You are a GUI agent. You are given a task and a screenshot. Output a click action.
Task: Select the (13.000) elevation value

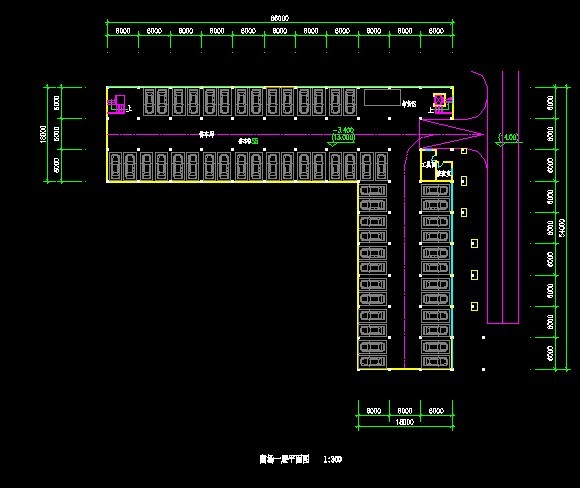click(x=344, y=137)
